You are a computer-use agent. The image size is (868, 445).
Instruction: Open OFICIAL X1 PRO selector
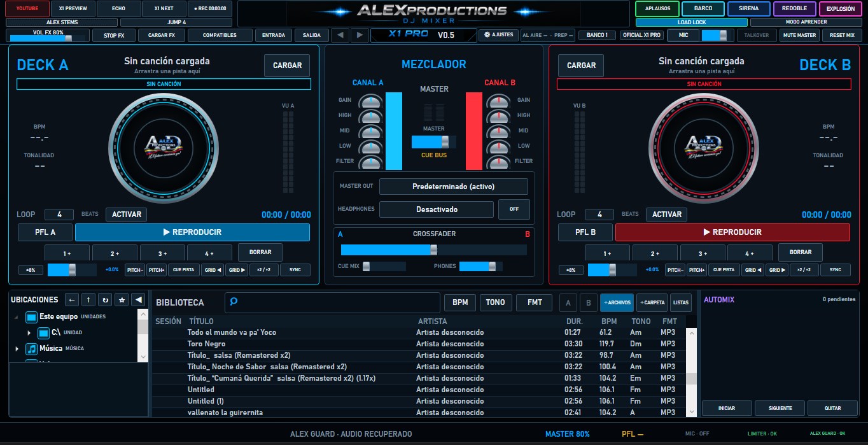pos(642,35)
